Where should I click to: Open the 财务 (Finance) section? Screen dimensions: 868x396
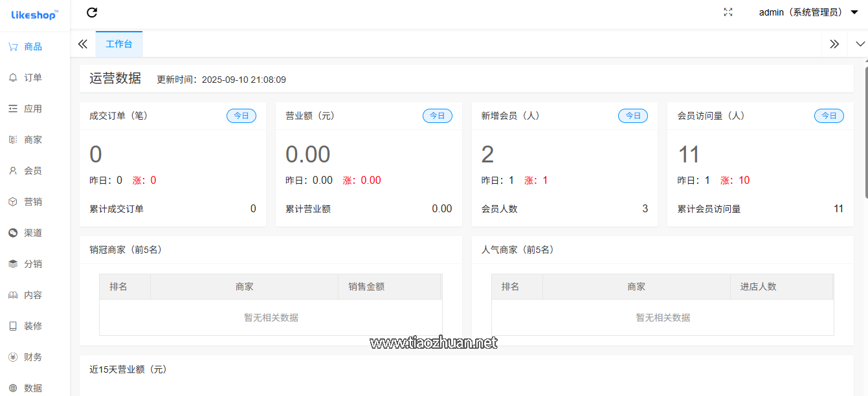[32, 357]
